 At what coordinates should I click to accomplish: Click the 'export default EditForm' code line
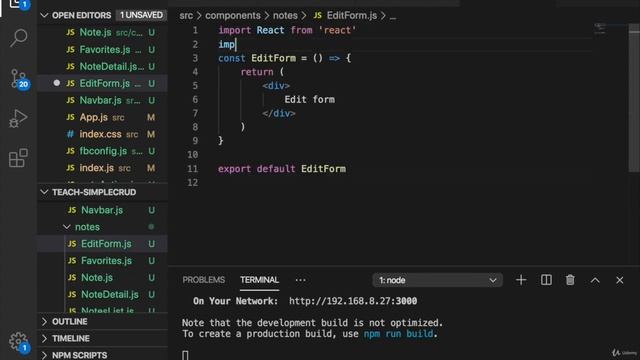point(282,169)
